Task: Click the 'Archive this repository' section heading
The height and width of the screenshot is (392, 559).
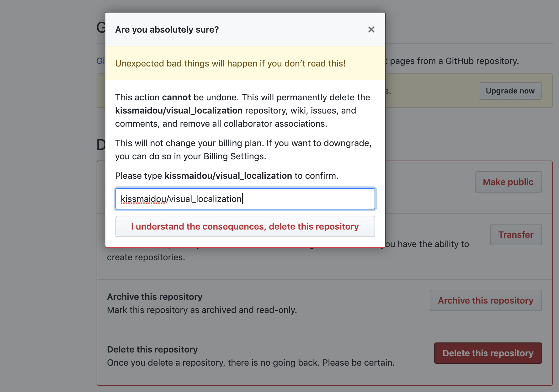Action: (155, 297)
